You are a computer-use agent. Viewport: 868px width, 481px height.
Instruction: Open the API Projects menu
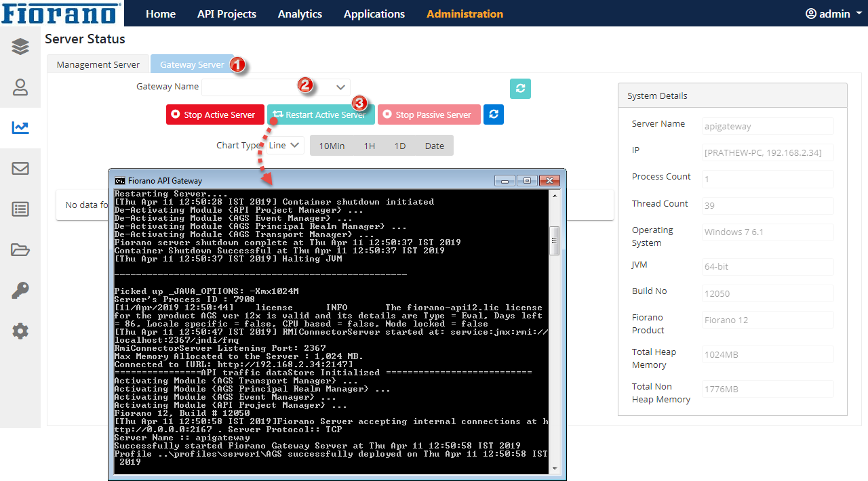pyautogui.click(x=226, y=14)
